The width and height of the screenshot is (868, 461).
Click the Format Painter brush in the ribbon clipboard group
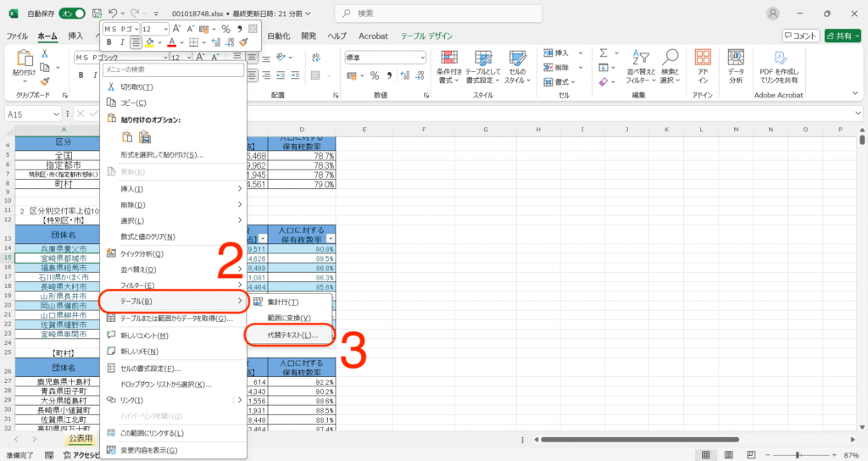45,81
